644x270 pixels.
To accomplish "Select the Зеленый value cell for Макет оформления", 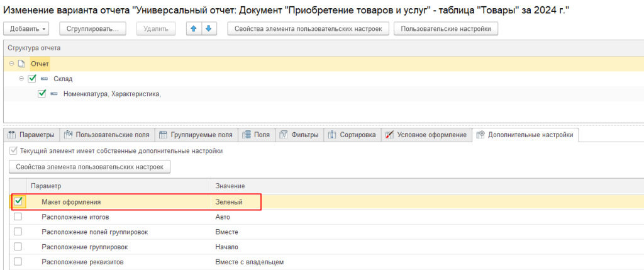I will pos(230,202).
